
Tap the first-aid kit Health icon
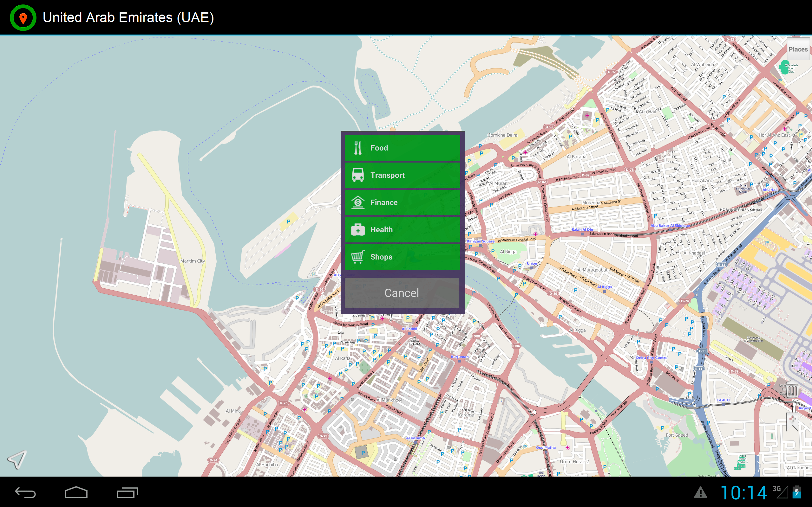358,230
